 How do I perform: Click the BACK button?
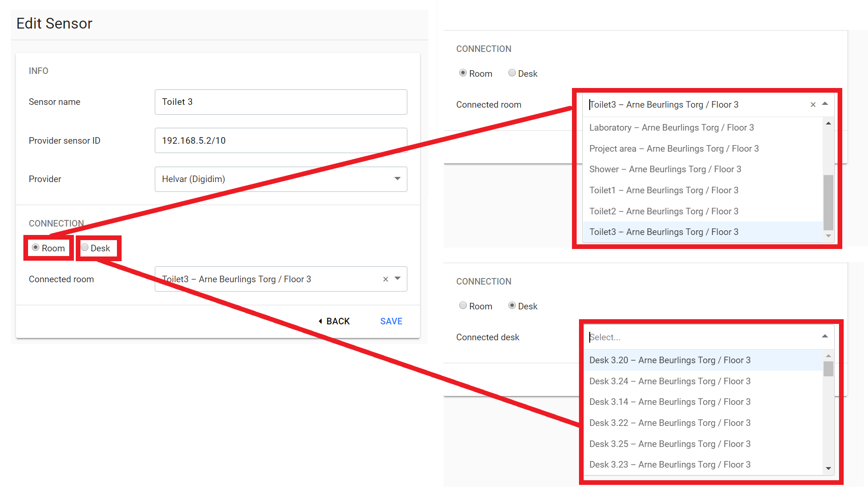(334, 321)
